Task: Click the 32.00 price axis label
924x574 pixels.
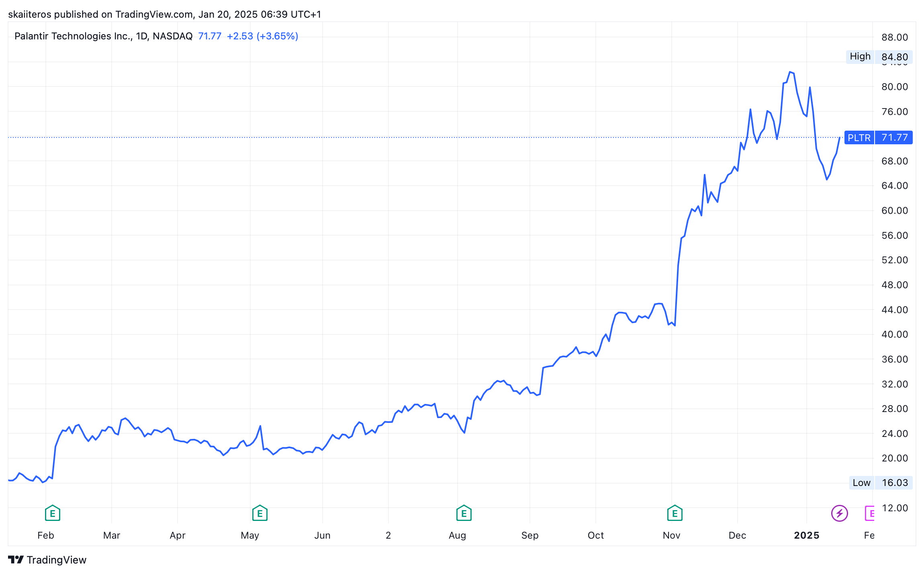Action: 895,384
